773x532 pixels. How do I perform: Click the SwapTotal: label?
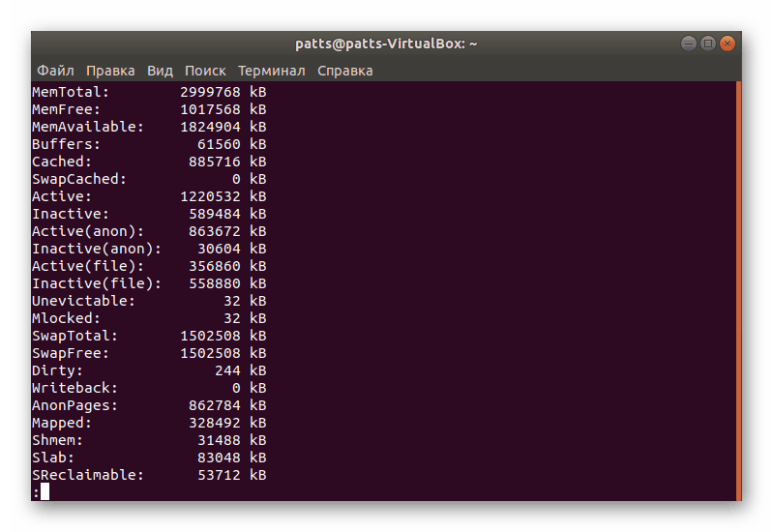pos(74,336)
